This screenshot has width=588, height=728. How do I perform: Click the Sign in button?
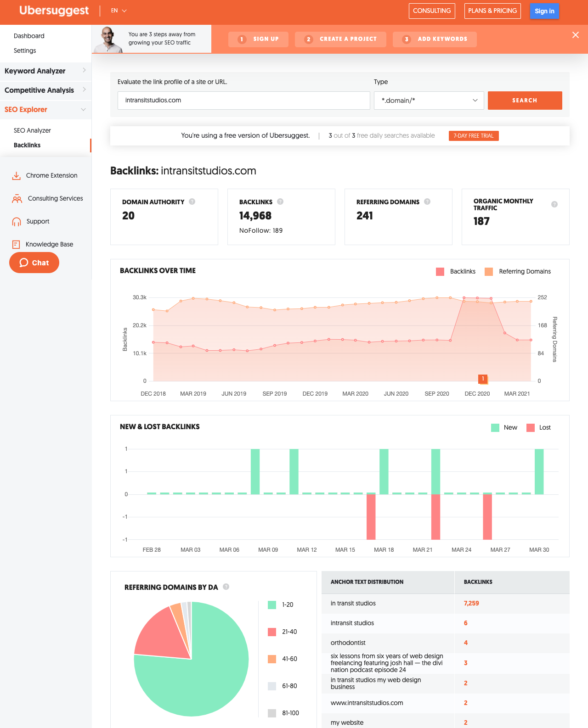544,11
